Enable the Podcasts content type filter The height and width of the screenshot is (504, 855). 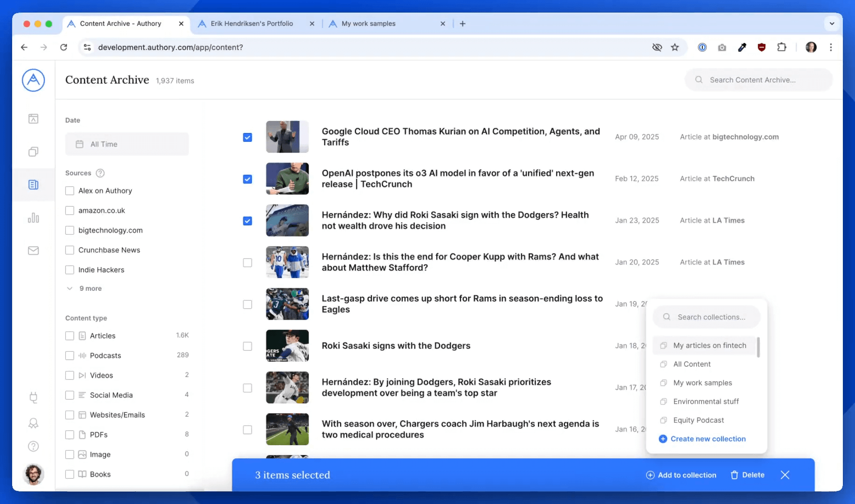point(70,356)
